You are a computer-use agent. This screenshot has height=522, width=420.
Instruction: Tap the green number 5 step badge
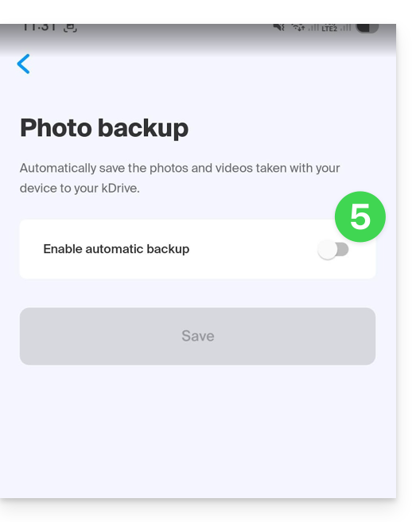pyautogui.click(x=360, y=216)
